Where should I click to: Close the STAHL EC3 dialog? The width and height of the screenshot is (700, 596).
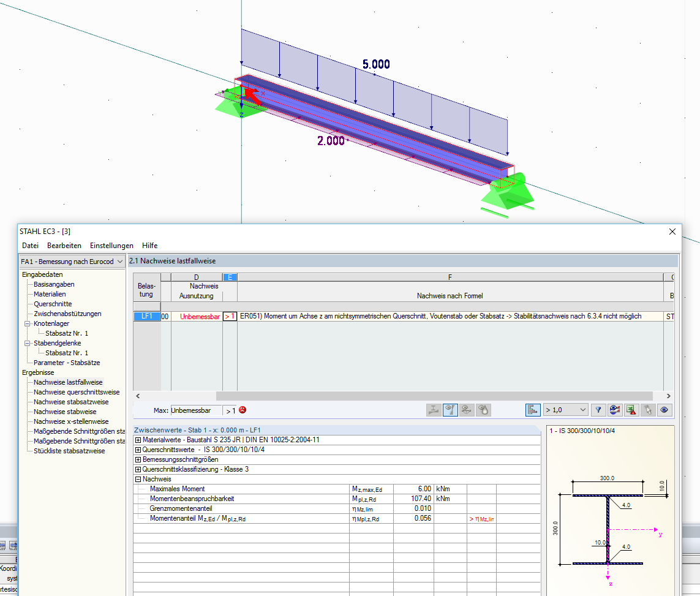672,232
